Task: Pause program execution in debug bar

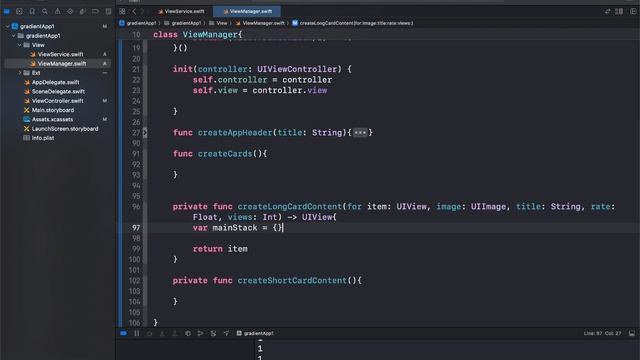Action: coord(137,333)
